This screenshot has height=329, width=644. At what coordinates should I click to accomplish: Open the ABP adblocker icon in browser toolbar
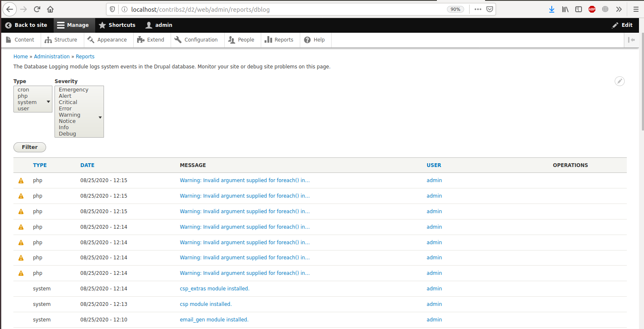click(x=592, y=9)
